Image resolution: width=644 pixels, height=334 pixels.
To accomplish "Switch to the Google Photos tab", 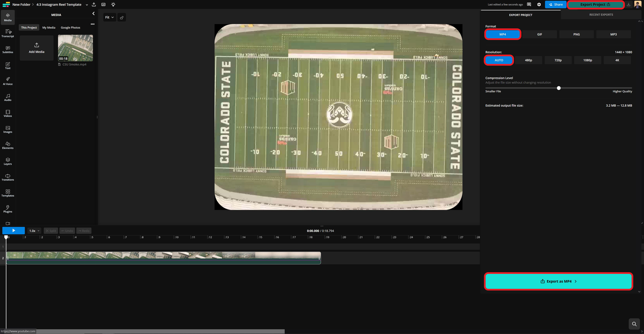I will [71, 28].
